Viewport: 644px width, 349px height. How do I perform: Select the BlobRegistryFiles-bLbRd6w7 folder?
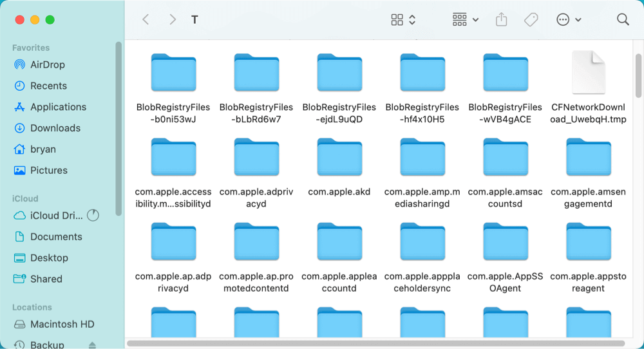[256, 72]
